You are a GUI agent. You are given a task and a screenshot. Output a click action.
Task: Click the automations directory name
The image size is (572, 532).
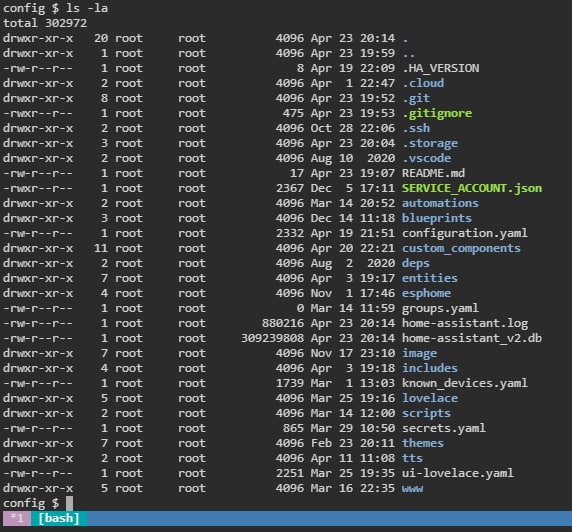pyautogui.click(x=440, y=203)
